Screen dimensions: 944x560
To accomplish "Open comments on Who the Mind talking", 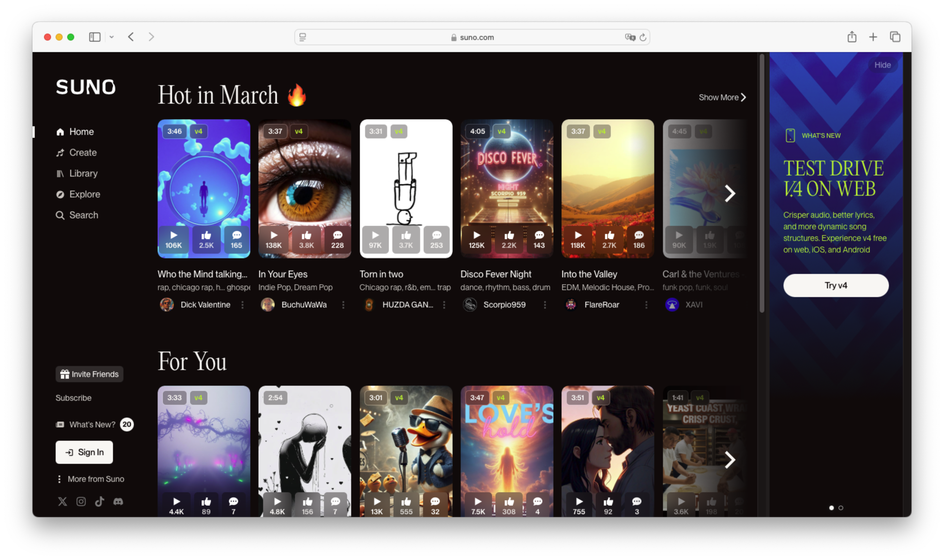I will coord(236,240).
